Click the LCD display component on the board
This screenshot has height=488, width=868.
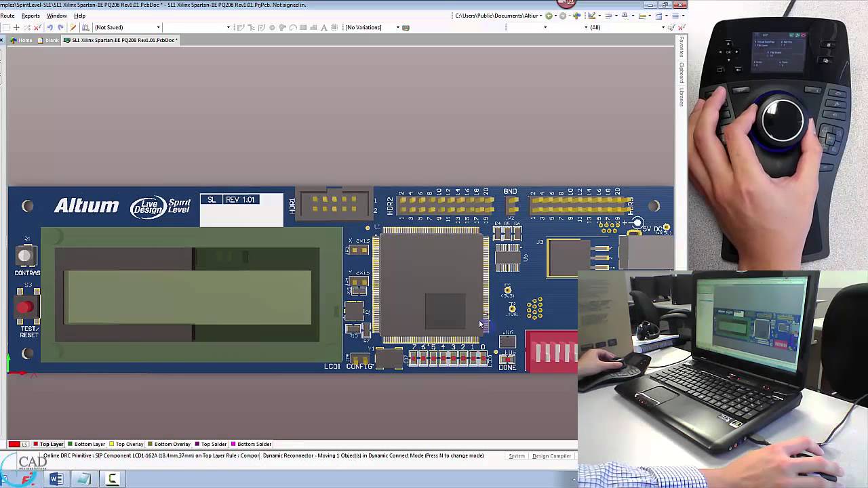(192, 295)
